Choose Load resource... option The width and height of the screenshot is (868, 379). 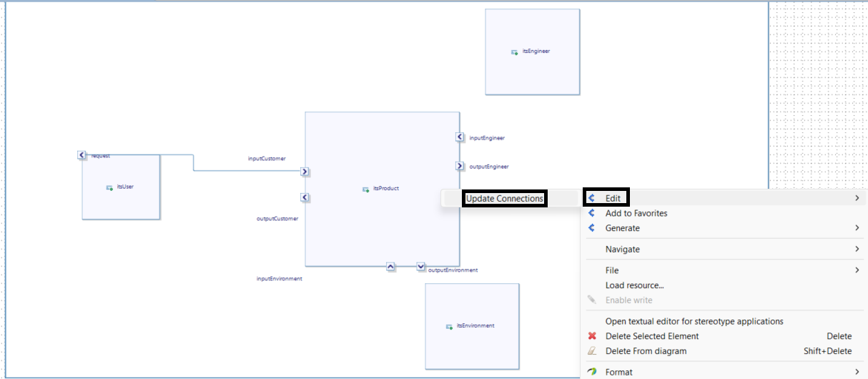pos(724,285)
